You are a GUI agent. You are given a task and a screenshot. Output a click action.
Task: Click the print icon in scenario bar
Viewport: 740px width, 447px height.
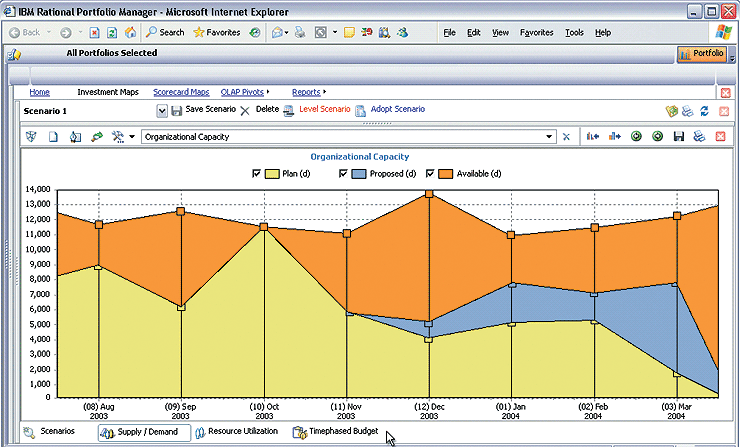point(688,111)
